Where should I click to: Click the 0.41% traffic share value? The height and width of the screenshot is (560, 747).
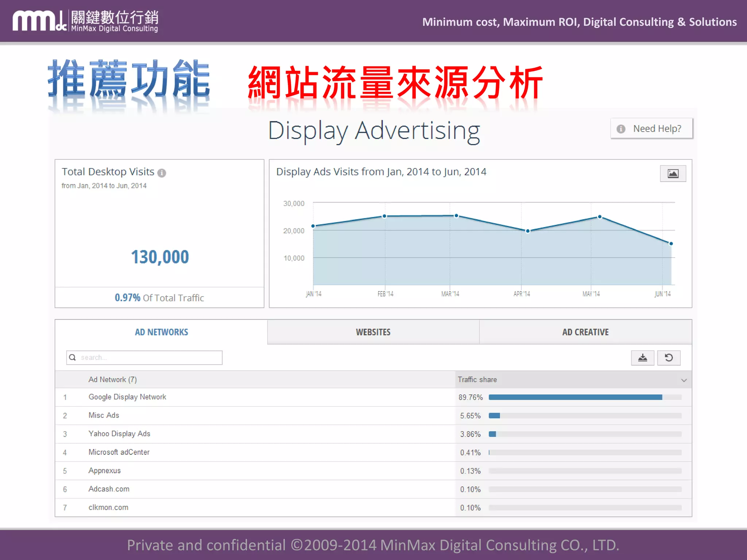pyautogui.click(x=470, y=452)
